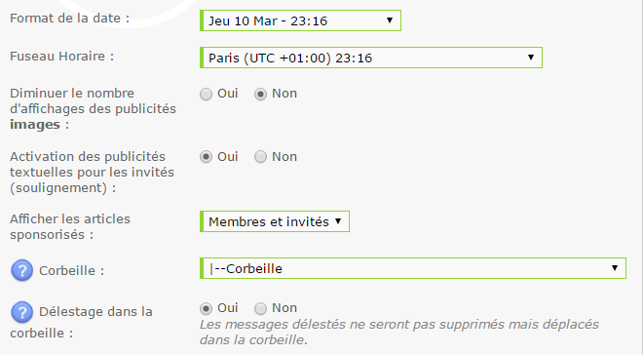Click the help icon beside Délestage dans la corbeille
Viewport: 644px width, 355px height.
21,312
